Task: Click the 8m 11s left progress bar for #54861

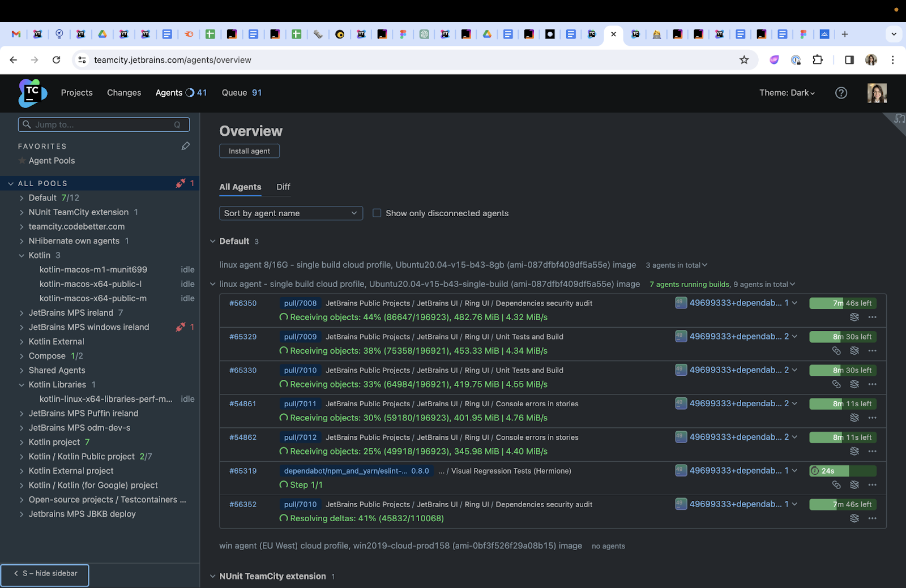Action: tap(843, 404)
